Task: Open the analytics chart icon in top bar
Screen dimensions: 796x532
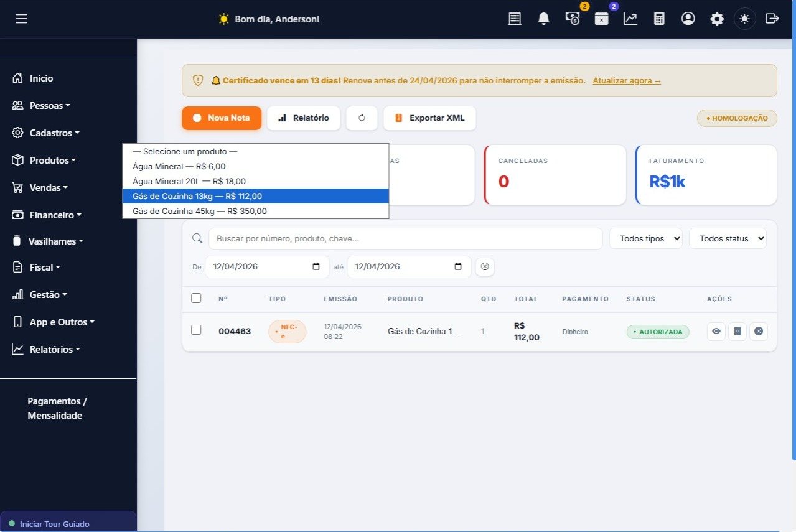Action: coord(630,18)
